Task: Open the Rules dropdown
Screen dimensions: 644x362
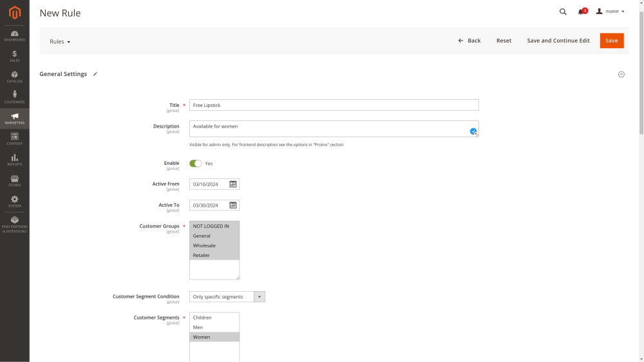Action: [x=60, y=41]
